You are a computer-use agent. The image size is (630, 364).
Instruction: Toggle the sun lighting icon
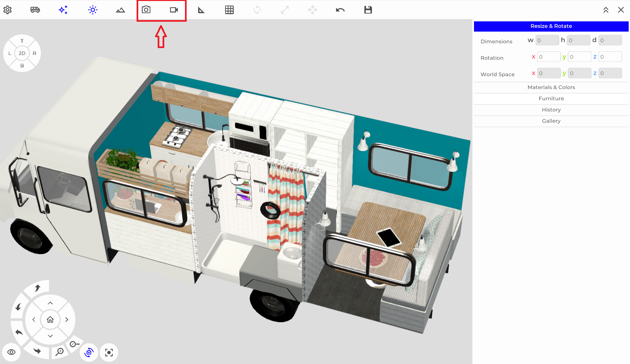(93, 10)
